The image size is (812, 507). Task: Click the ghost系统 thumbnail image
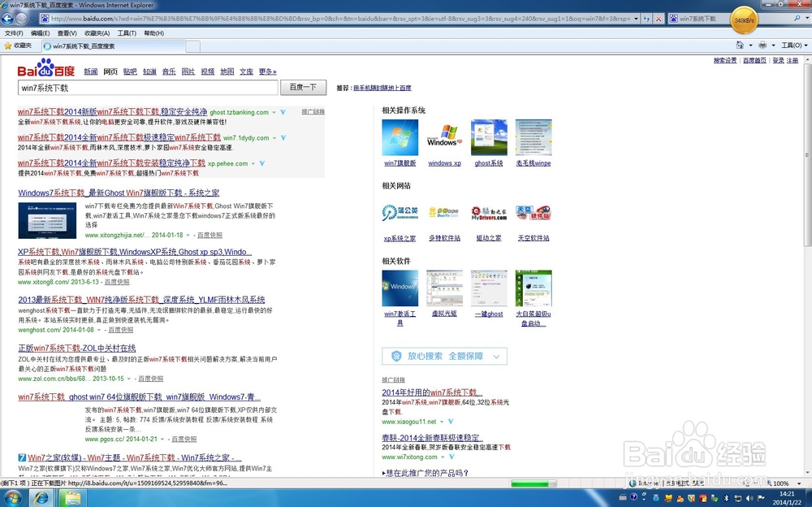point(489,137)
